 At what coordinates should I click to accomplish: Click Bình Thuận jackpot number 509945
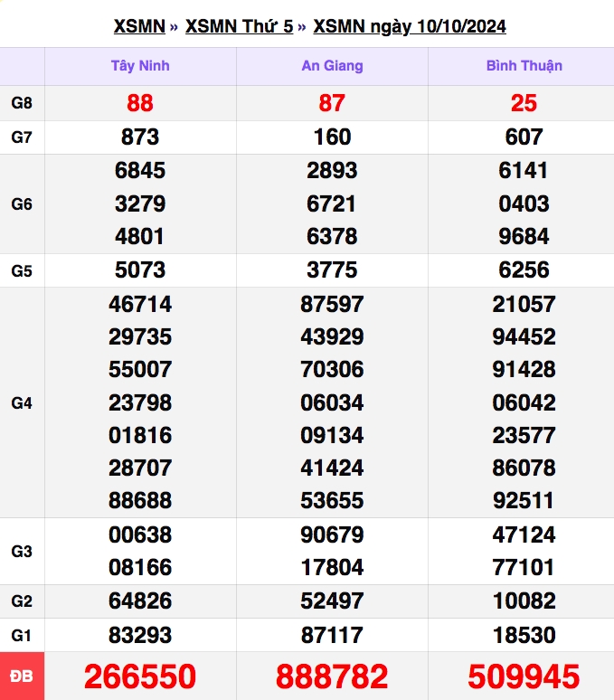[524, 676]
